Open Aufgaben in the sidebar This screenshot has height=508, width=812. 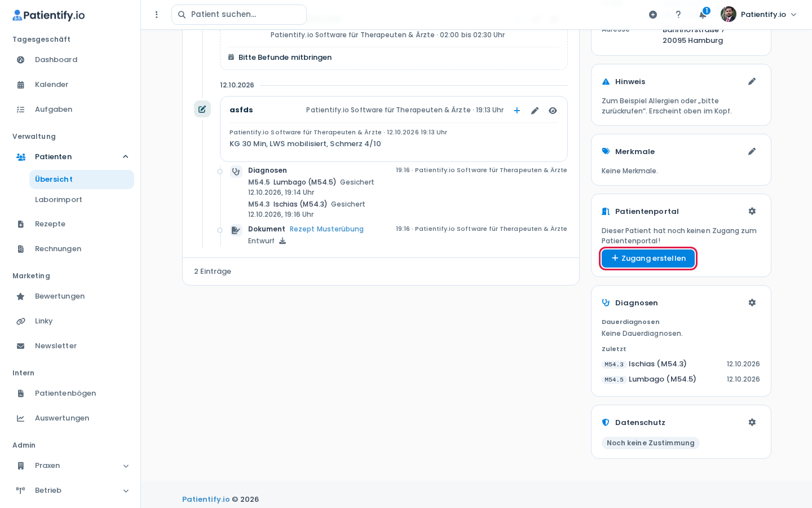[70, 110]
